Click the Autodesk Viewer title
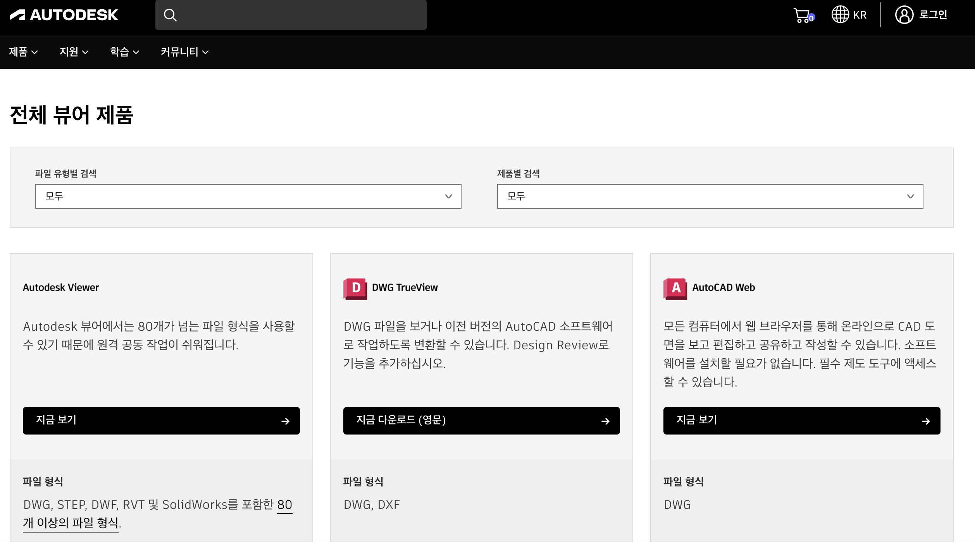 61,287
